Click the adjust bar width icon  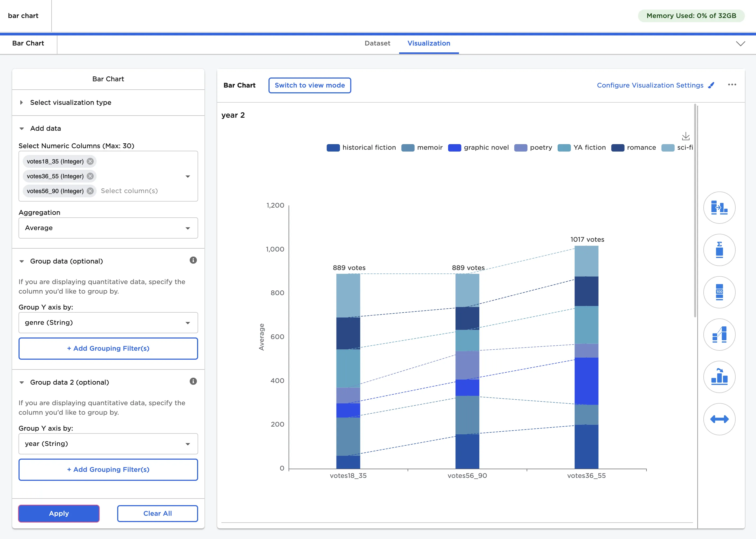(719, 419)
